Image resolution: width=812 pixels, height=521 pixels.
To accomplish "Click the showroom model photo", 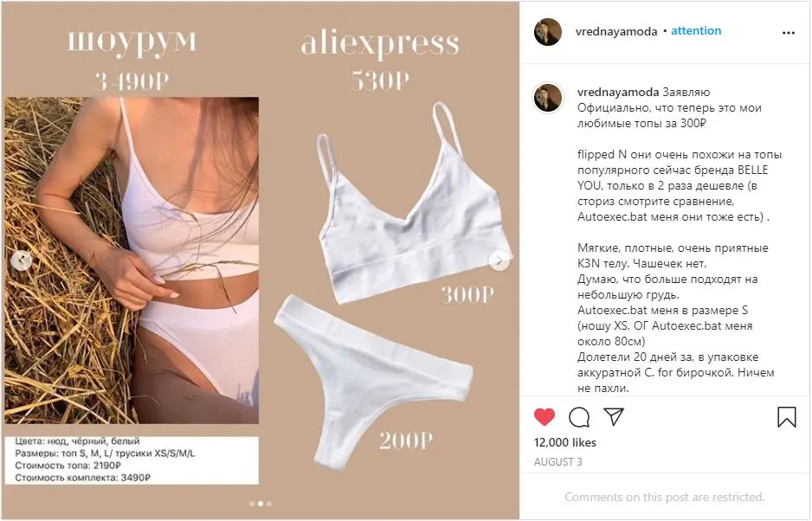I will point(132,260).
